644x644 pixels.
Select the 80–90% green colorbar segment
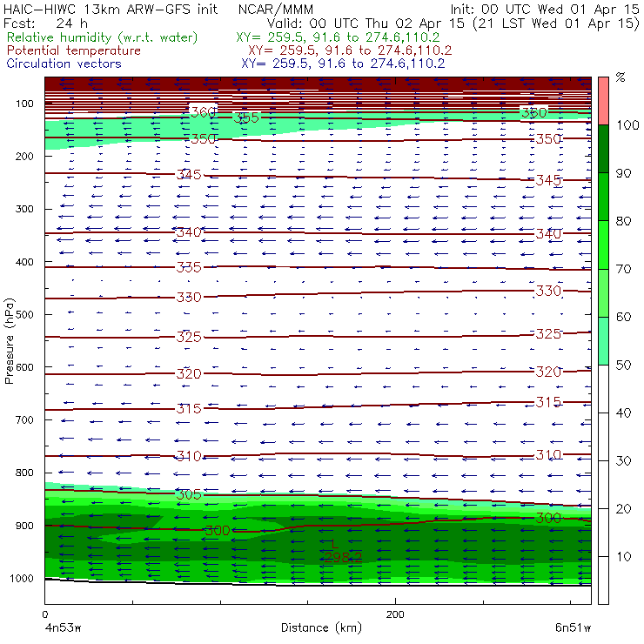click(603, 197)
